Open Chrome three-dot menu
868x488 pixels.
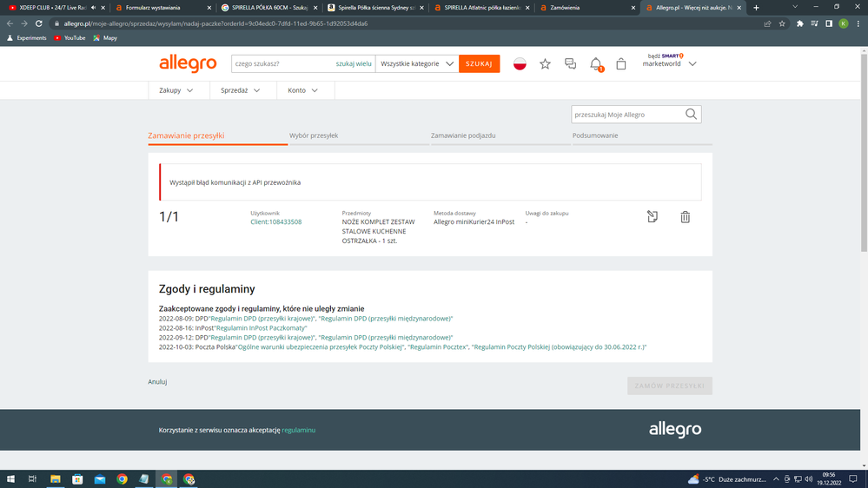[x=858, y=23]
